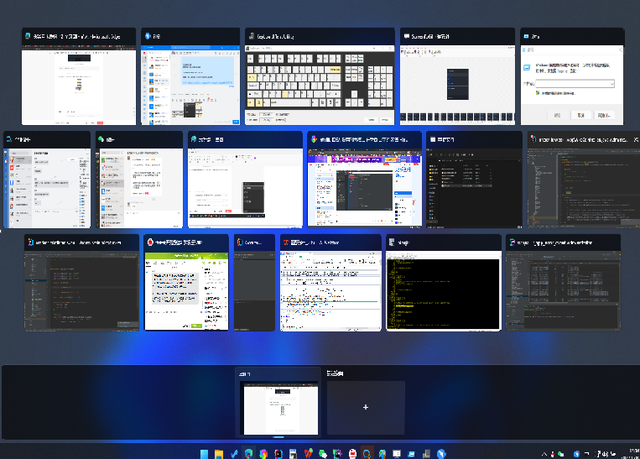Open the Windows Start button in taskbar
Screen dimensions: 640x459
[x=204, y=454]
